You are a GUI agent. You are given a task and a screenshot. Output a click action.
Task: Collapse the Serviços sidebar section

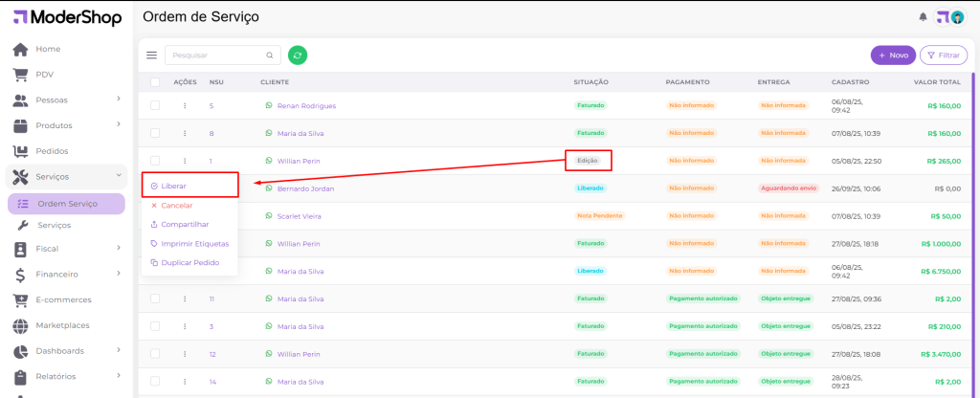coord(118,176)
